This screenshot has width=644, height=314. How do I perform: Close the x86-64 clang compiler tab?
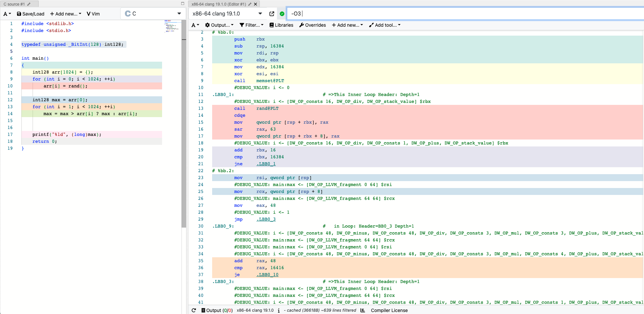tap(256, 4)
